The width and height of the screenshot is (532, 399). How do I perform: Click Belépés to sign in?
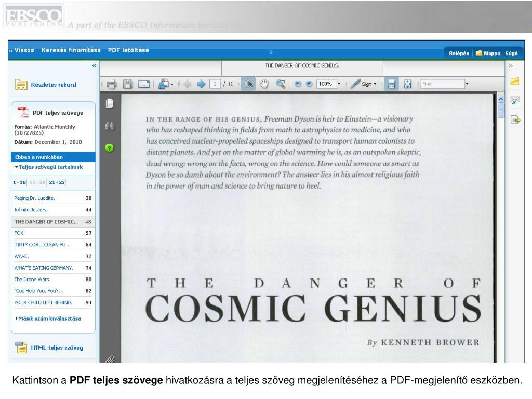(x=459, y=54)
